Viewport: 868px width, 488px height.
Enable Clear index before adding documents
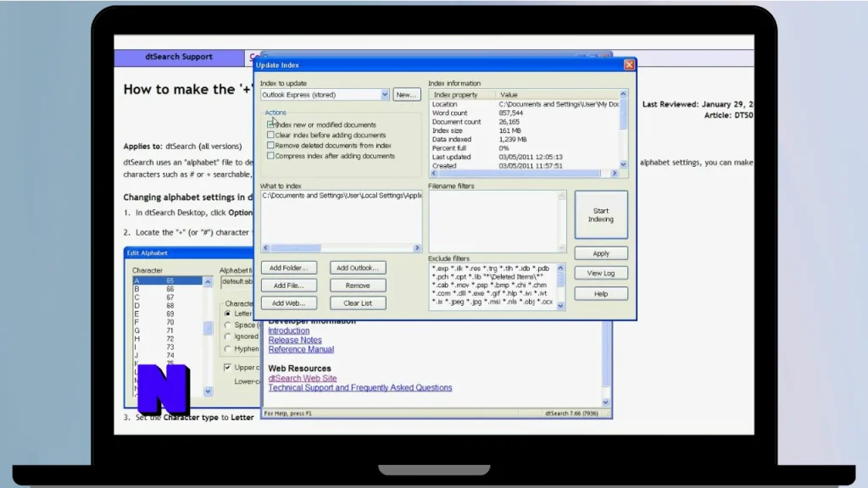pos(270,135)
